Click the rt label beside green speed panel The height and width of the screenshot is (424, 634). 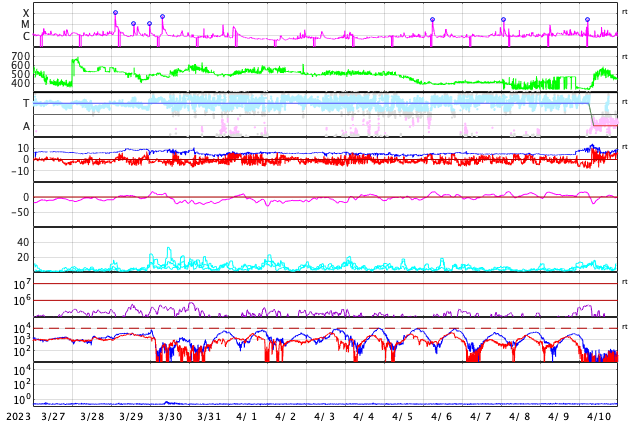pyautogui.click(x=625, y=57)
